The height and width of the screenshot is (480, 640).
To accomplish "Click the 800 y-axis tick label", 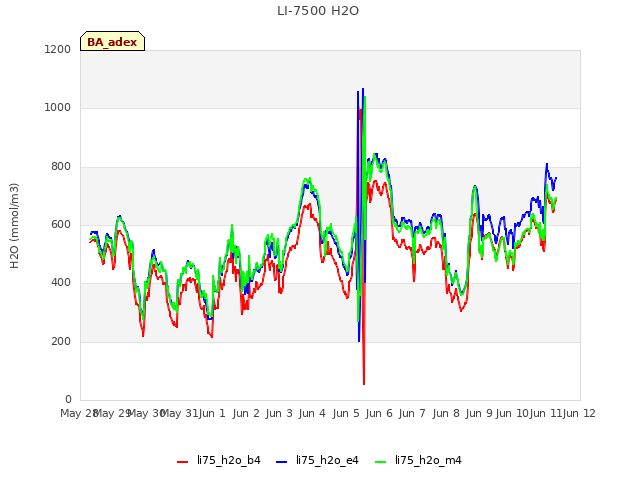I will [x=61, y=167].
